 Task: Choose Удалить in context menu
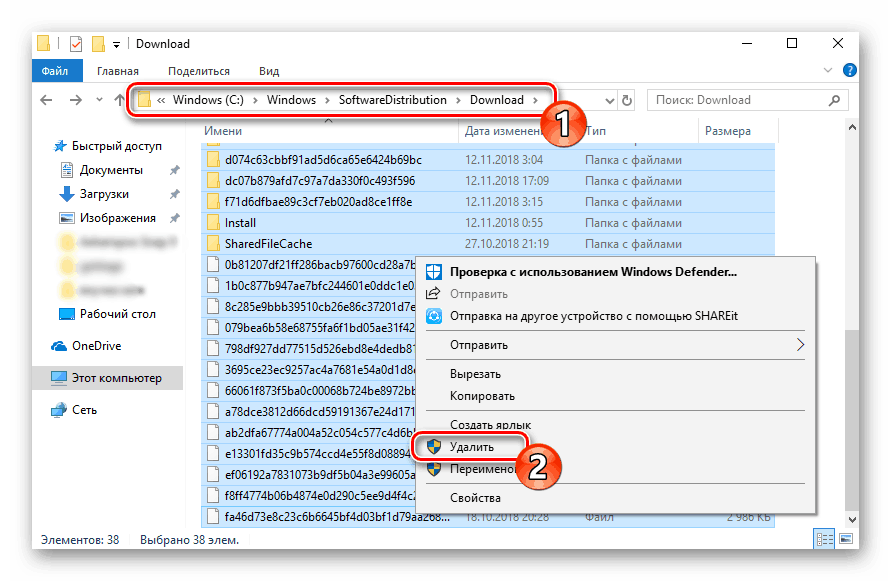click(x=472, y=447)
